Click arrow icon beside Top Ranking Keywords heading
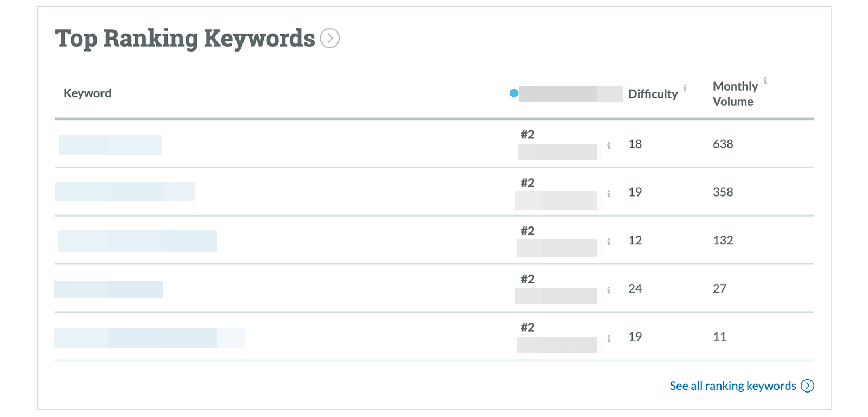Image resolution: width=868 pixels, height=417 pixels. coord(329,39)
